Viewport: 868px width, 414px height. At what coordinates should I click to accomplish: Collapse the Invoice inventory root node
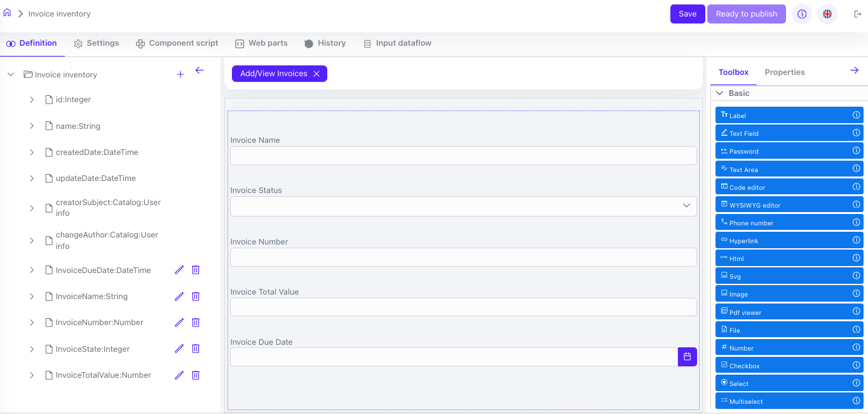11,74
